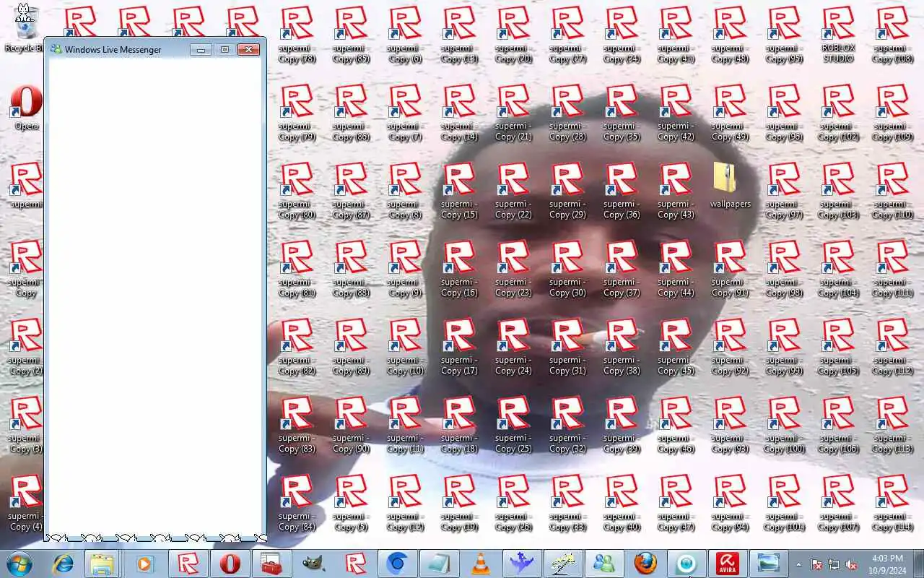The width and height of the screenshot is (924, 578).
Task: Open the photo viewer taskbar icon
Action: pyautogui.click(x=769, y=564)
